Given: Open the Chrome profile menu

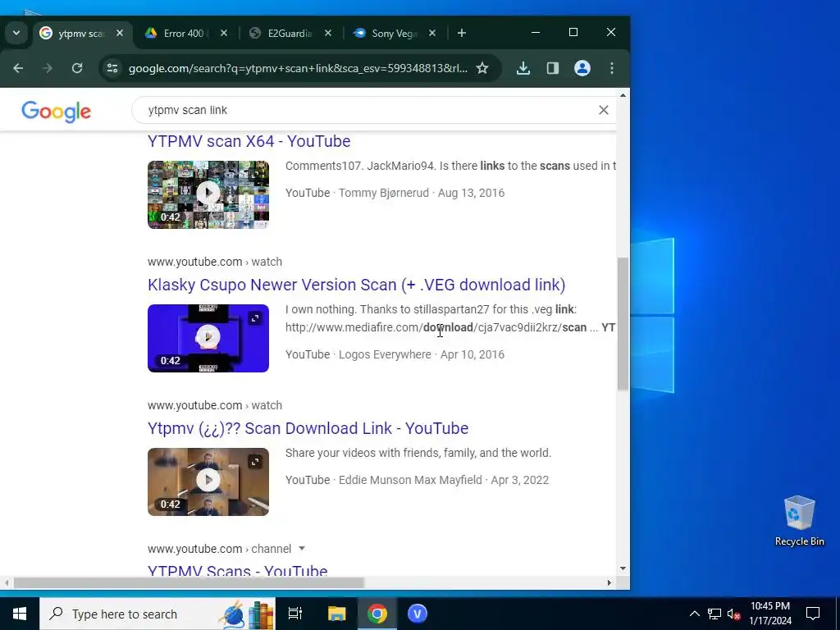Looking at the screenshot, I should [x=582, y=68].
